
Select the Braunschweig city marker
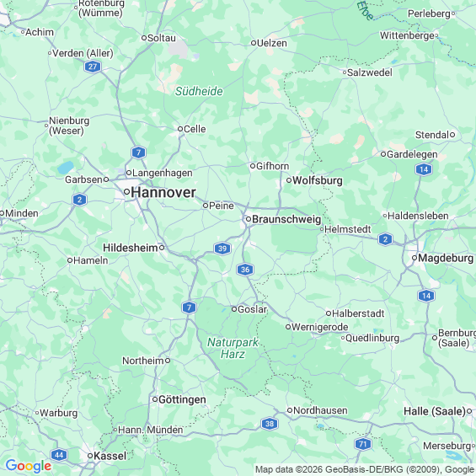(x=249, y=219)
